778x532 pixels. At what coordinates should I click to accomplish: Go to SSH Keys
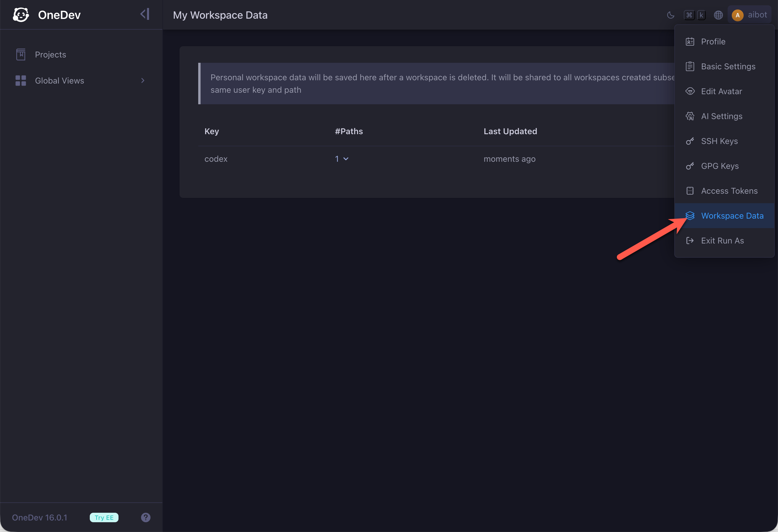coord(724,141)
